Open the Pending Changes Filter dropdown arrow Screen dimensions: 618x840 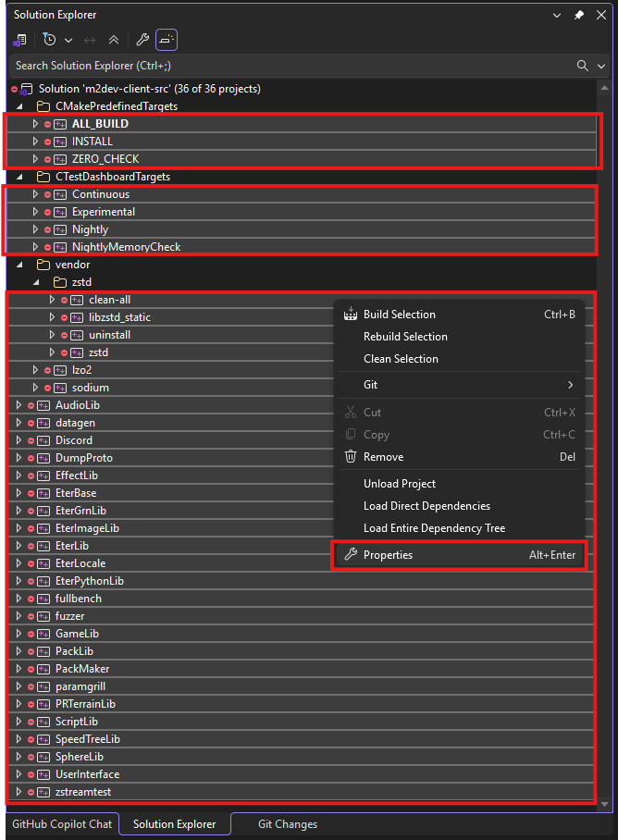[x=68, y=40]
